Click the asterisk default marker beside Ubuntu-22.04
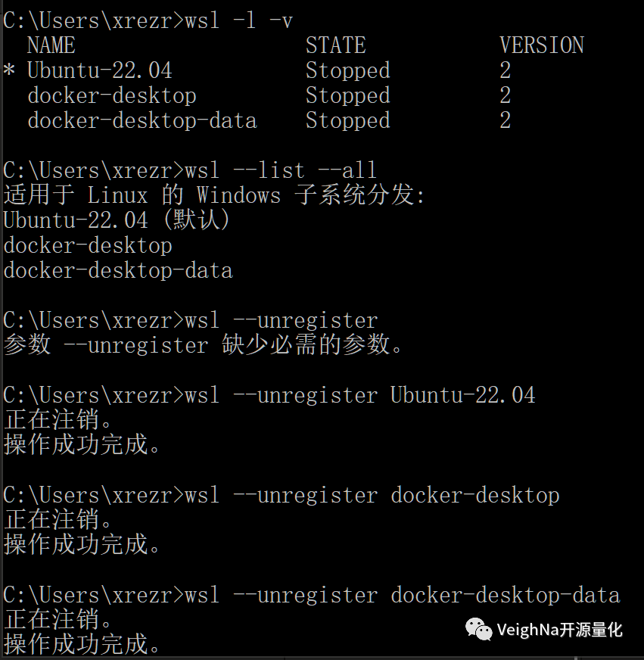Viewport: 644px width, 660px height. point(9,70)
